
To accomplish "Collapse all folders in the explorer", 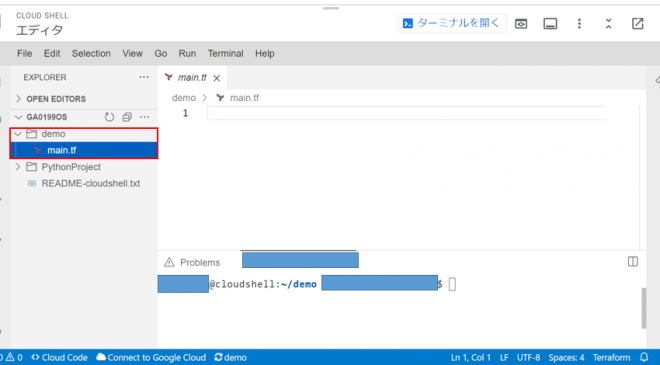I will (127, 117).
